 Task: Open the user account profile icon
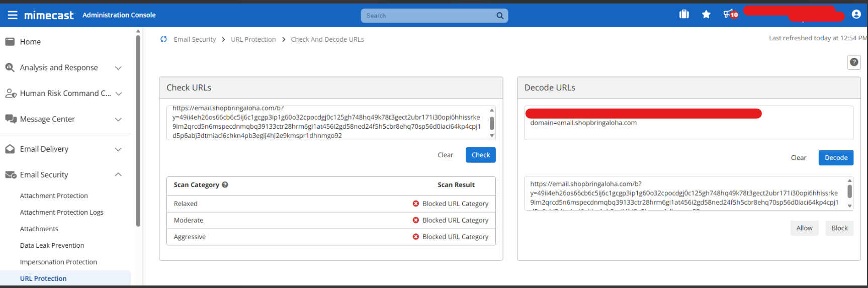pyautogui.click(x=856, y=14)
